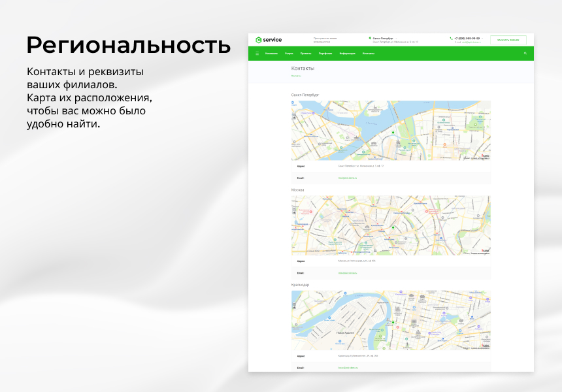562x392 pixels.
Task: Click the location marker on the Краснодар map
Action: pyautogui.click(x=393, y=322)
